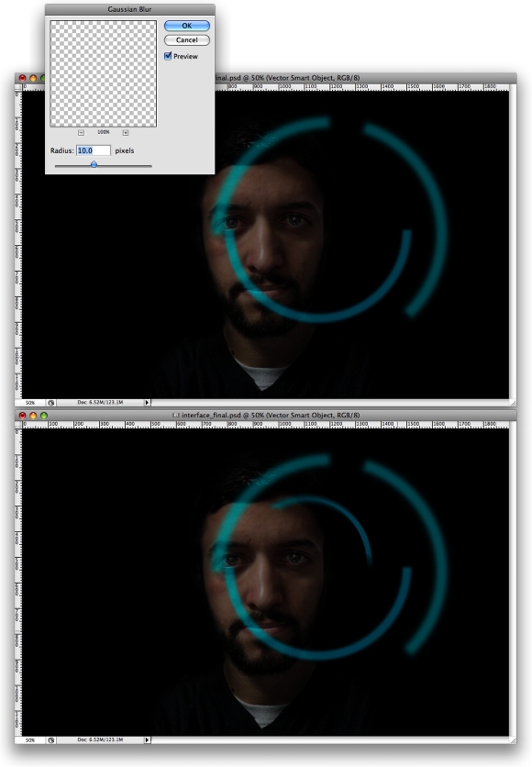Open the status flyout arrow in upper window
The width and height of the screenshot is (532, 767).
(147, 403)
